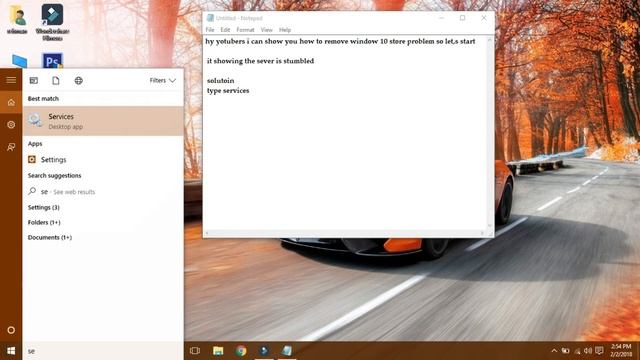Click the taskbar clock showing 2:54 PM
640x360 pixels.
[621, 351]
